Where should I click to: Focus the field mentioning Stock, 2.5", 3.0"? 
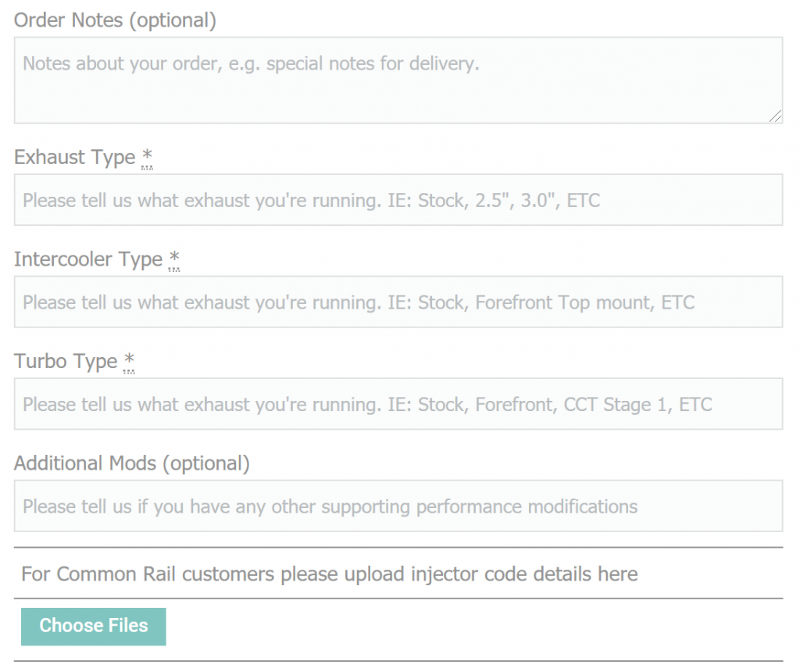[x=398, y=200]
